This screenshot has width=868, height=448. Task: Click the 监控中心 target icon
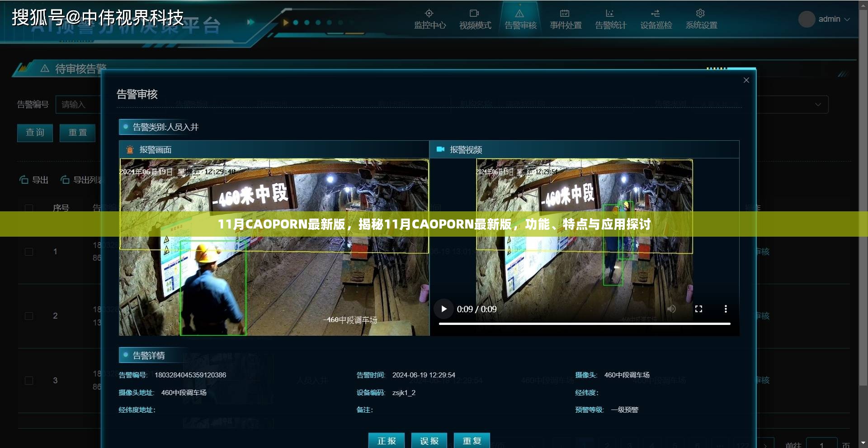coord(429,13)
